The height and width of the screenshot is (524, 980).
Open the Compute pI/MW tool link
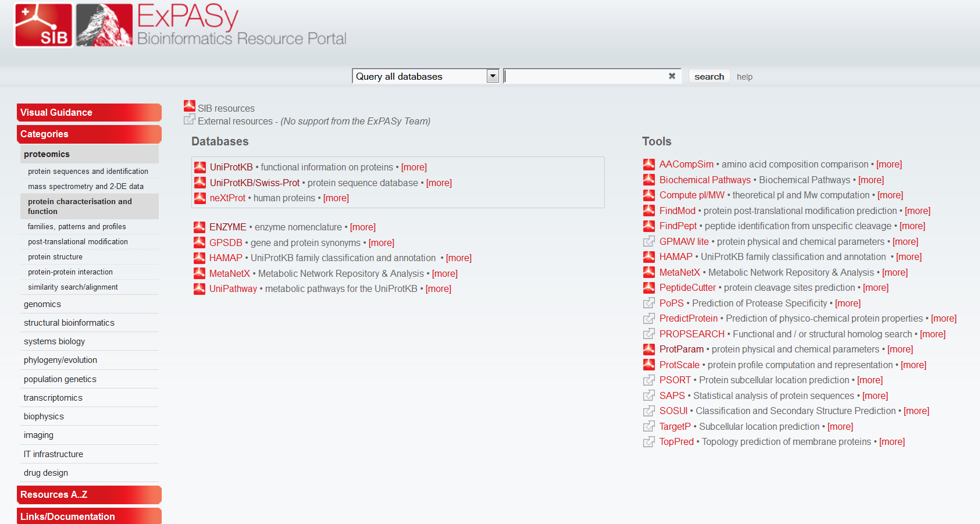coord(692,195)
